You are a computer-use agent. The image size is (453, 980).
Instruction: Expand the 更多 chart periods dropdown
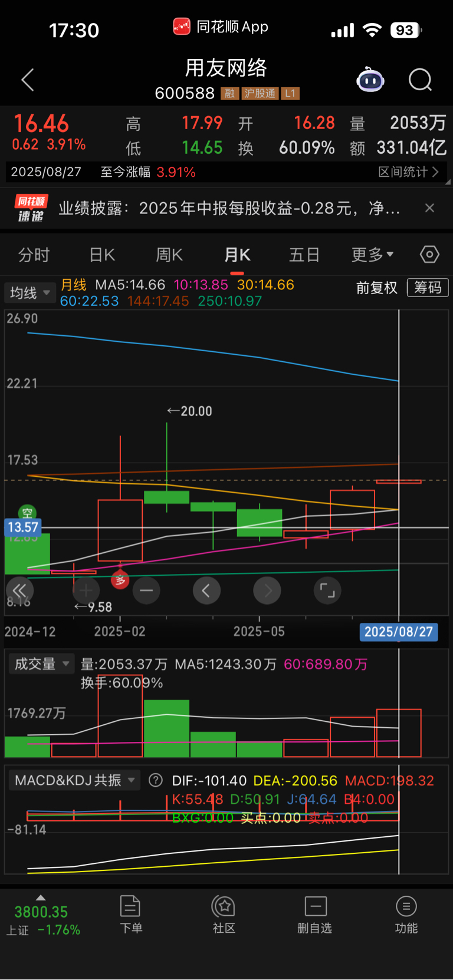click(372, 255)
